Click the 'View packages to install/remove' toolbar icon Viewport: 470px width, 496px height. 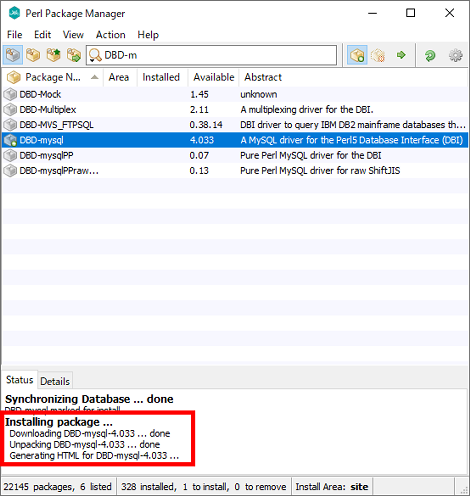click(x=74, y=55)
